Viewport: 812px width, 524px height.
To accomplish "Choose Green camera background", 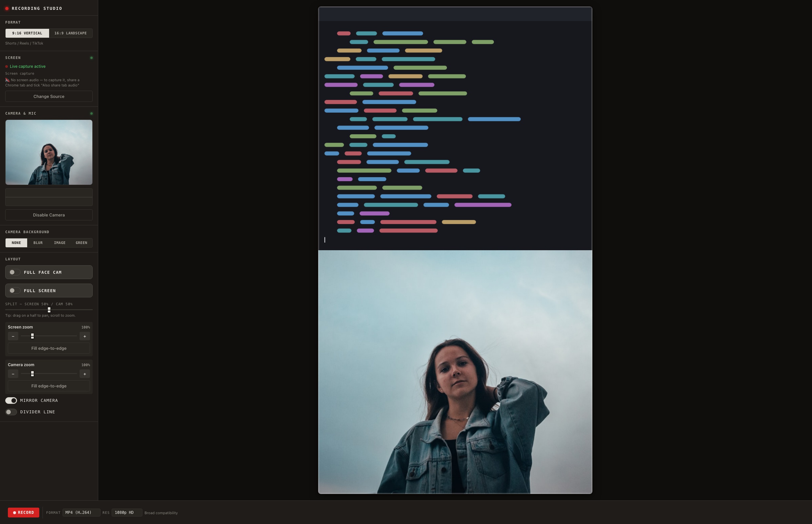I will tap(81, 243).
